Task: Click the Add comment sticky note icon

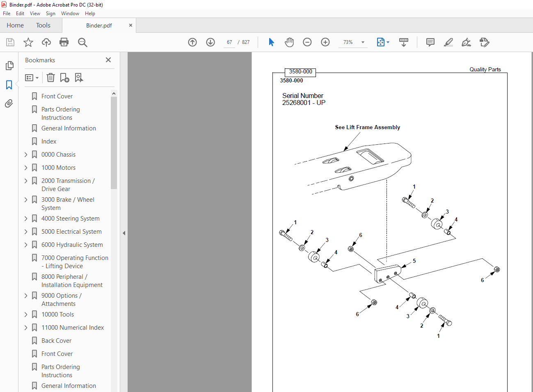Action: (x=430, y=42)
